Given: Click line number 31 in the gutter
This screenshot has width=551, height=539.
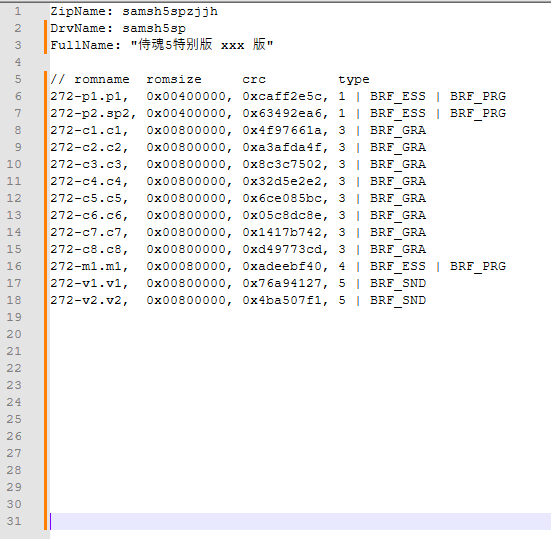Looking at the screenshot, I should [x=14, y=521].
